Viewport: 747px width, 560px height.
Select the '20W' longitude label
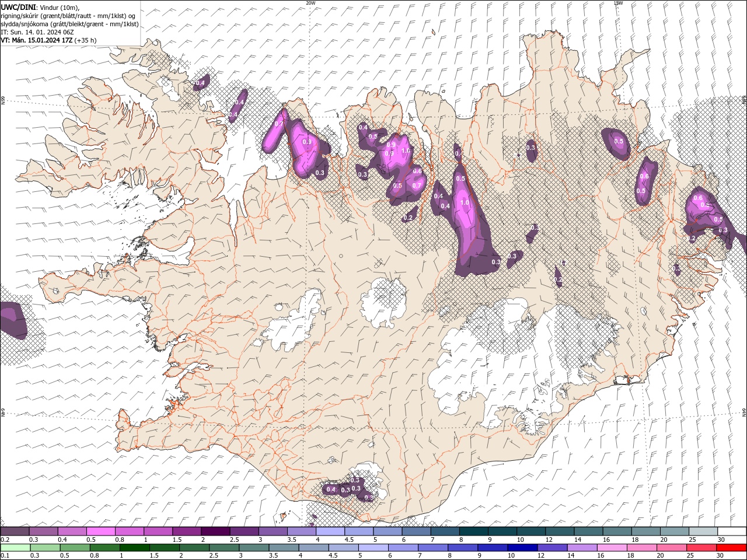click(310, 3)
